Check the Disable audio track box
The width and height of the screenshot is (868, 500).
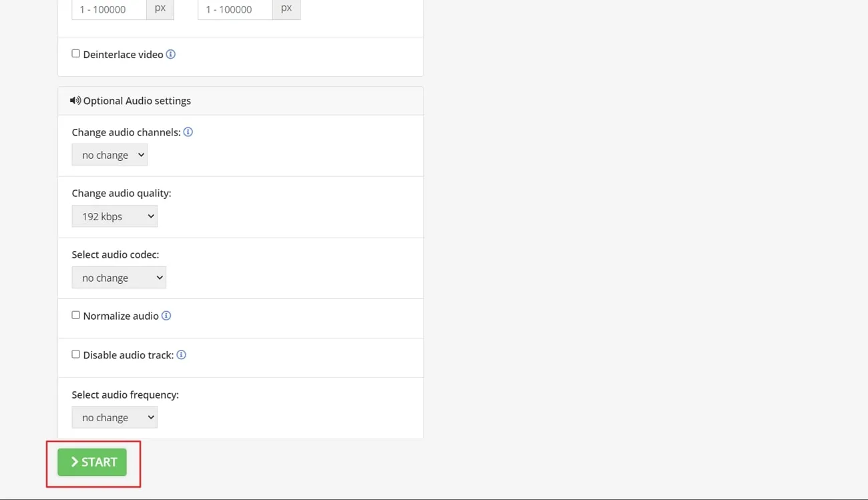point(76,354)
